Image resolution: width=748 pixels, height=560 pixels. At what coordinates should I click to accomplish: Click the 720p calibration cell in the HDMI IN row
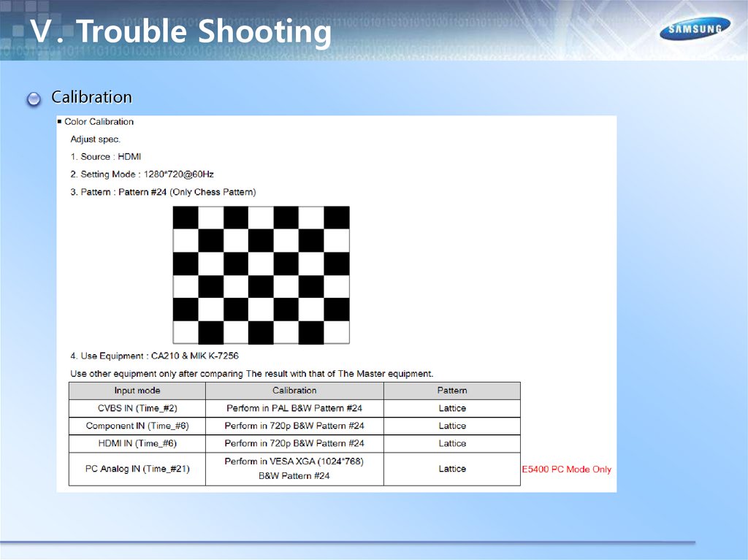click(x=294, y=444)
